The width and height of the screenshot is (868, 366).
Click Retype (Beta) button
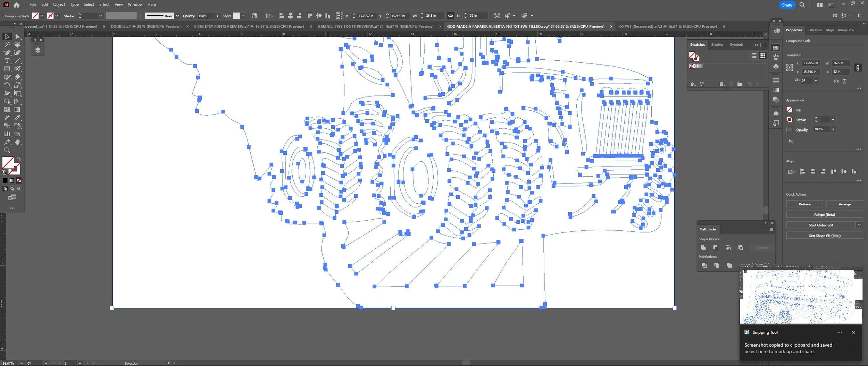[x=824, y=215]
